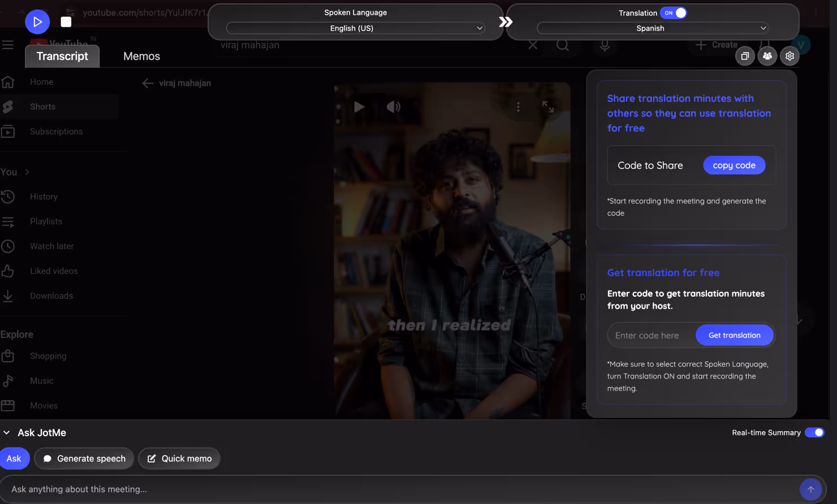Play the Shorts video

[359, 106]
